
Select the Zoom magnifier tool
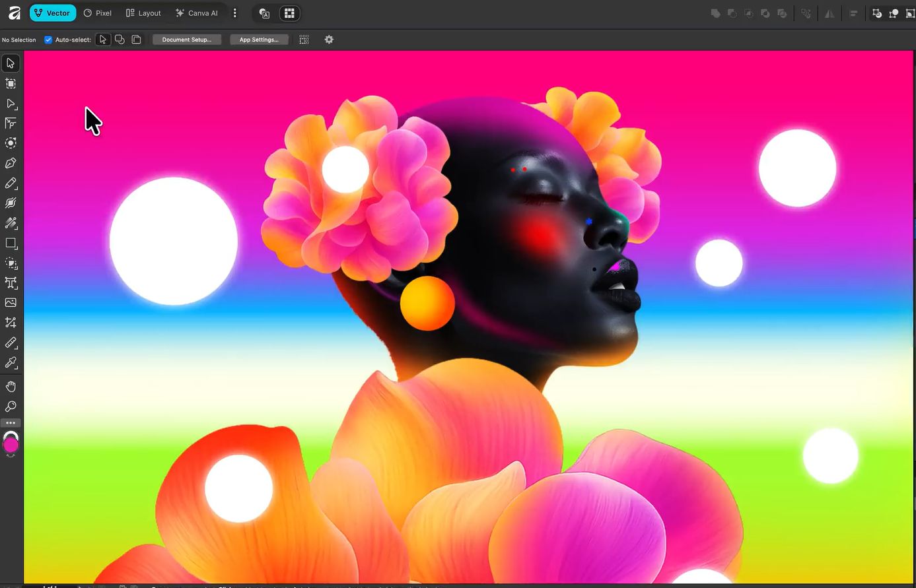click(11, 407)
